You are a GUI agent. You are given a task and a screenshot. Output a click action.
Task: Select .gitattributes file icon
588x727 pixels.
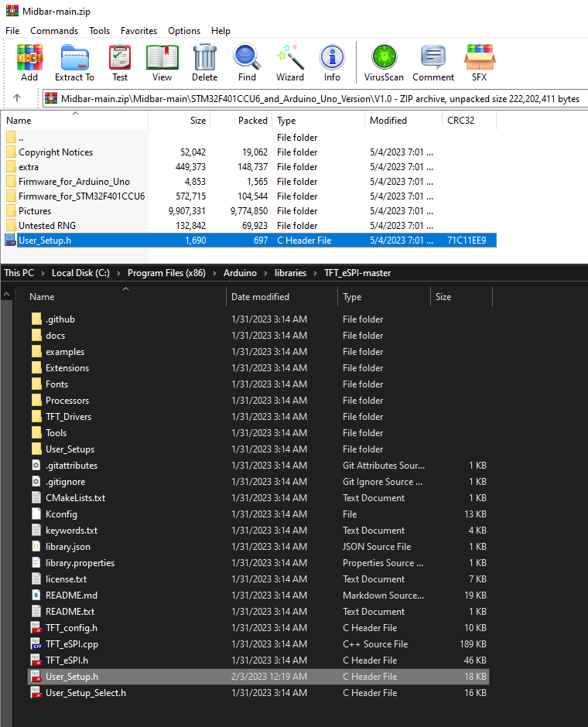36,465
